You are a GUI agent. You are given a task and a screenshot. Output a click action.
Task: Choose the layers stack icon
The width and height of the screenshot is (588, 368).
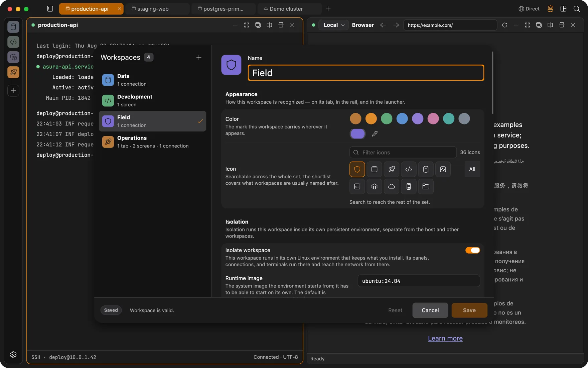[x=374, y=186]
